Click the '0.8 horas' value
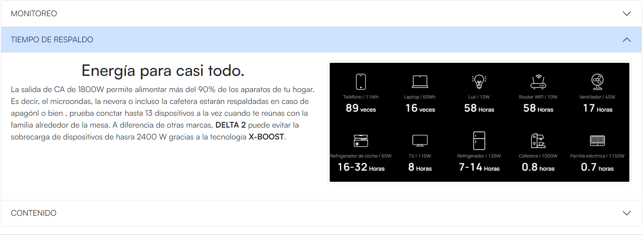644x243 pixels. coord(538,168)
